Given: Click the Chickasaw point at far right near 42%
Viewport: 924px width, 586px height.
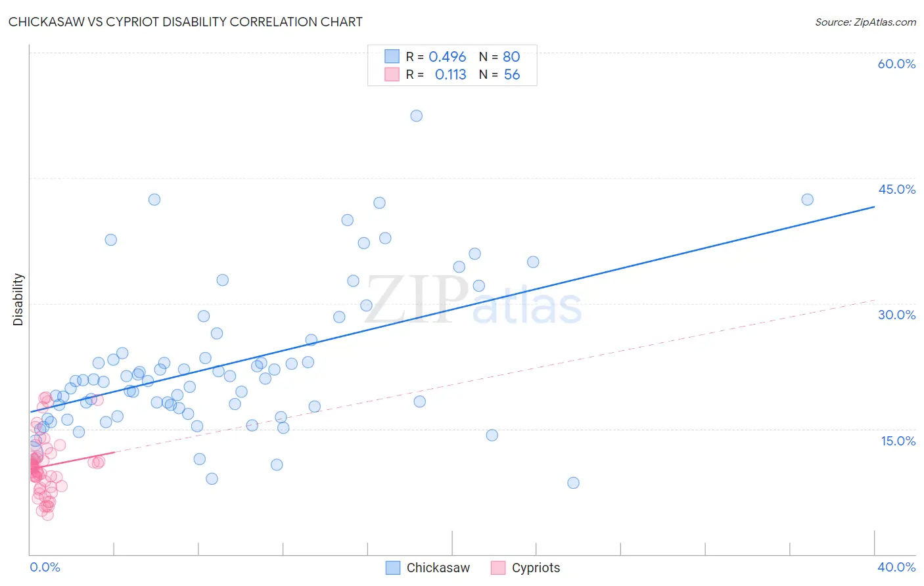Looking at the screenshot, I should pos(807,200).
